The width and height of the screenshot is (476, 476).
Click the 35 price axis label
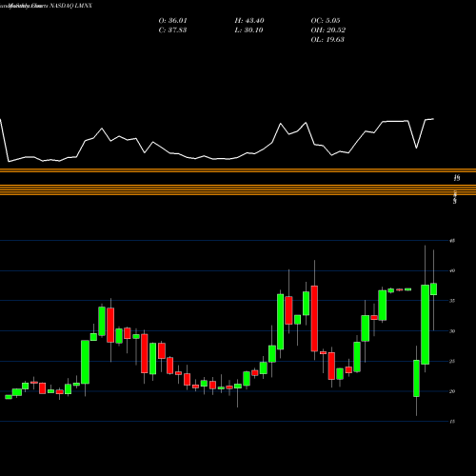coord(452,301)
